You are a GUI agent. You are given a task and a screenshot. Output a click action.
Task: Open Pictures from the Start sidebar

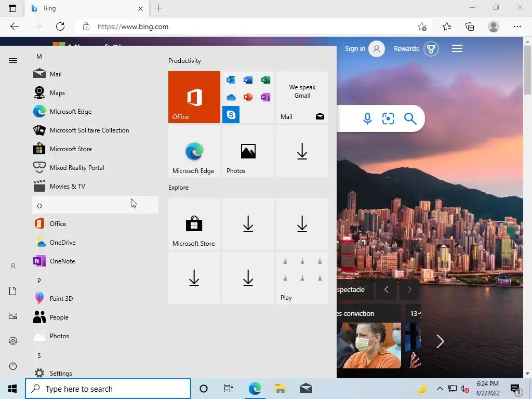tap(13, 316)
